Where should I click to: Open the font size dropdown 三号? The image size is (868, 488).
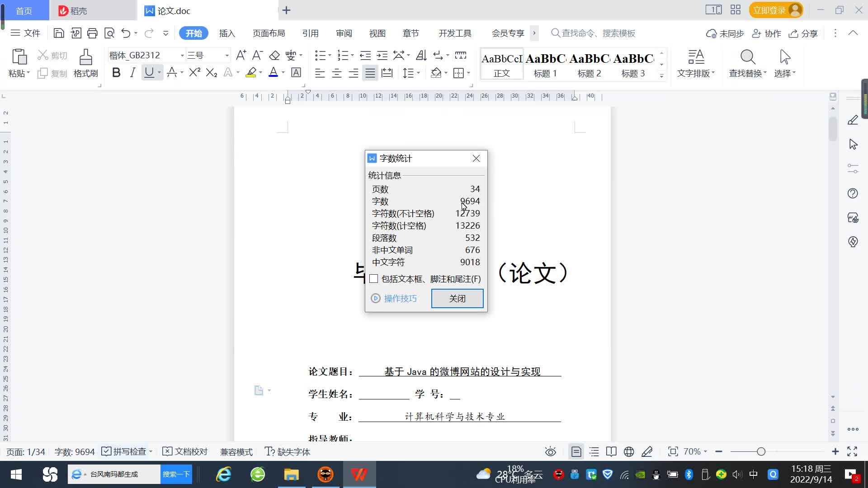coord(226,55)
